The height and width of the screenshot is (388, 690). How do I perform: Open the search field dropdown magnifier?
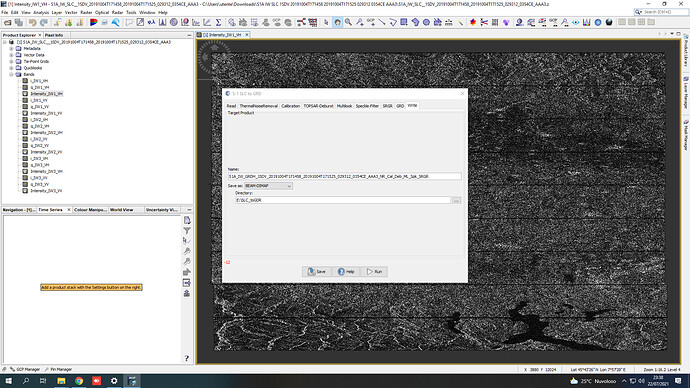pyautogui.click(x=638, y=12)
